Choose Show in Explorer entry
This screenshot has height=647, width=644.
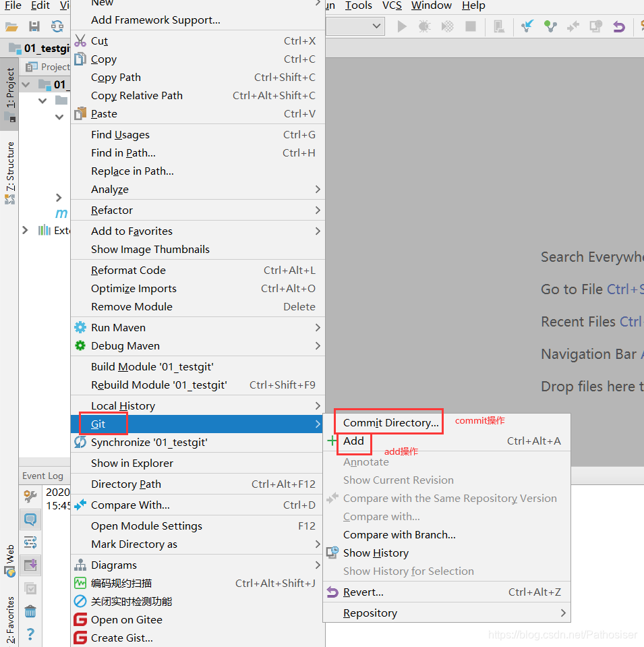[198, 463]
